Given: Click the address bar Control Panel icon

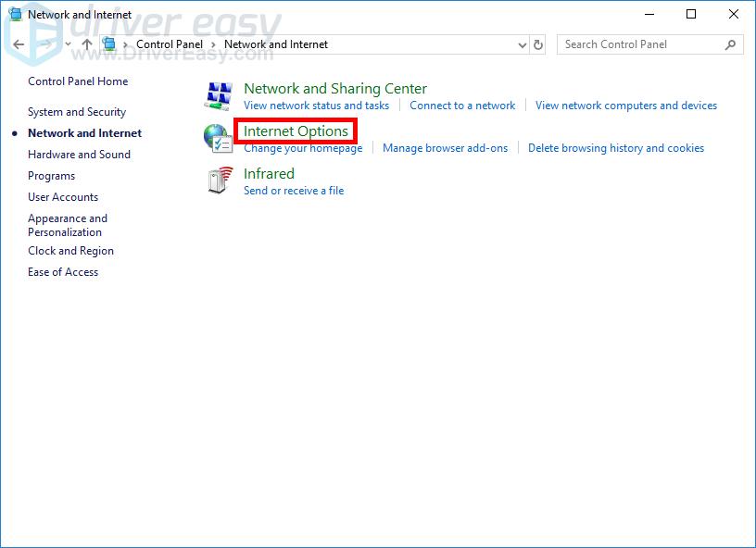Looking at the screenshot, I should [x=110, y=44].
